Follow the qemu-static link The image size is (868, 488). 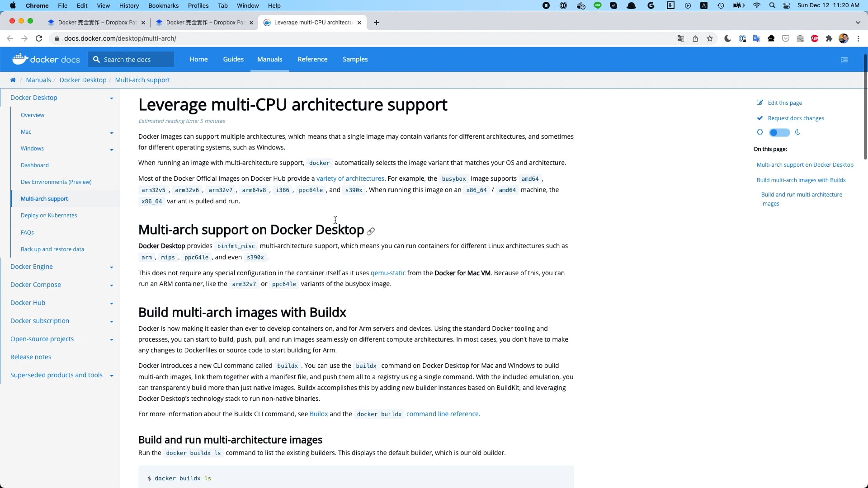tap(387, 273)
